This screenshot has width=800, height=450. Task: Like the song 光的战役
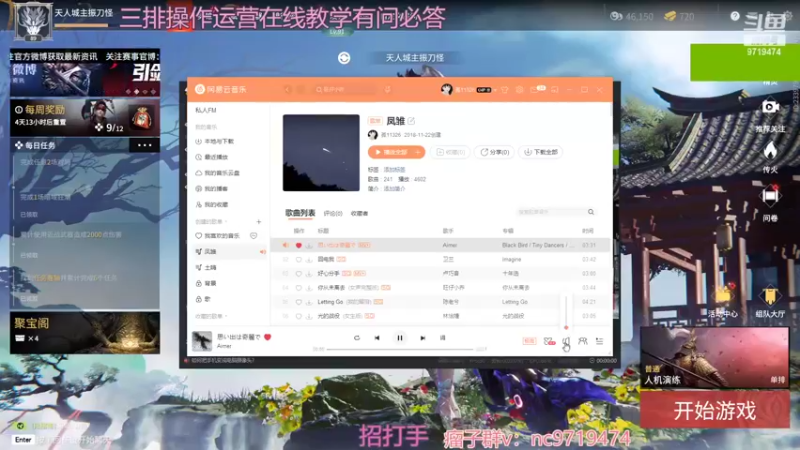click(x=298, y=316)
